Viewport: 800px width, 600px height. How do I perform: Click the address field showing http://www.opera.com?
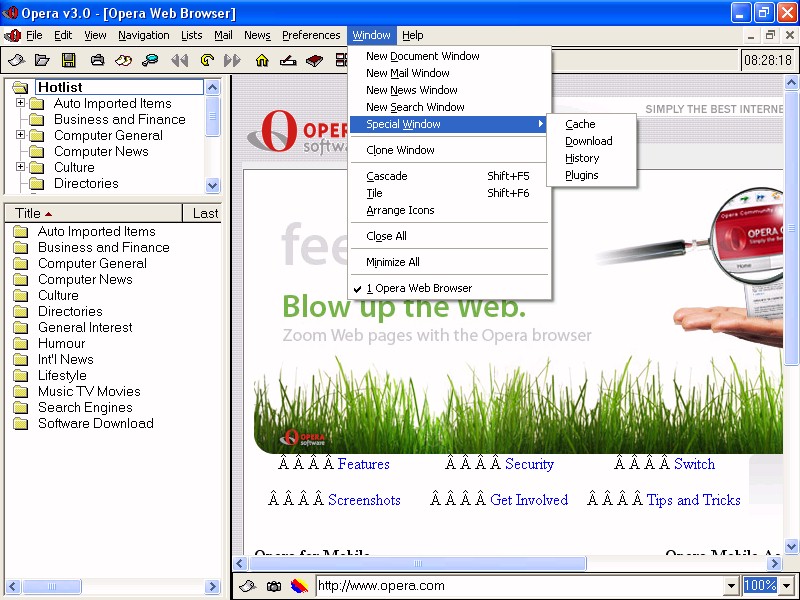[x=520, y=586]
